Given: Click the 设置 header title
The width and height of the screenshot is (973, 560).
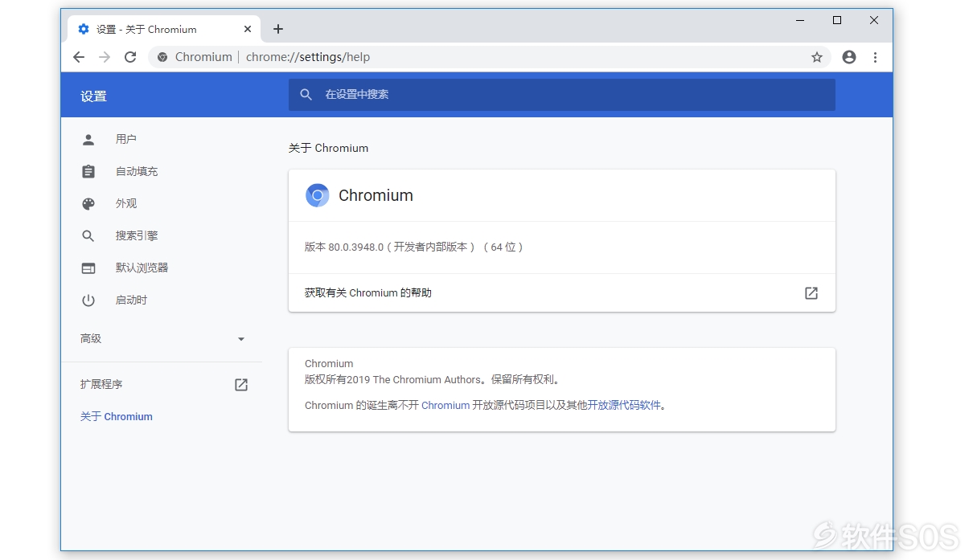Looking at the screenshot, I should click(93, 96).
